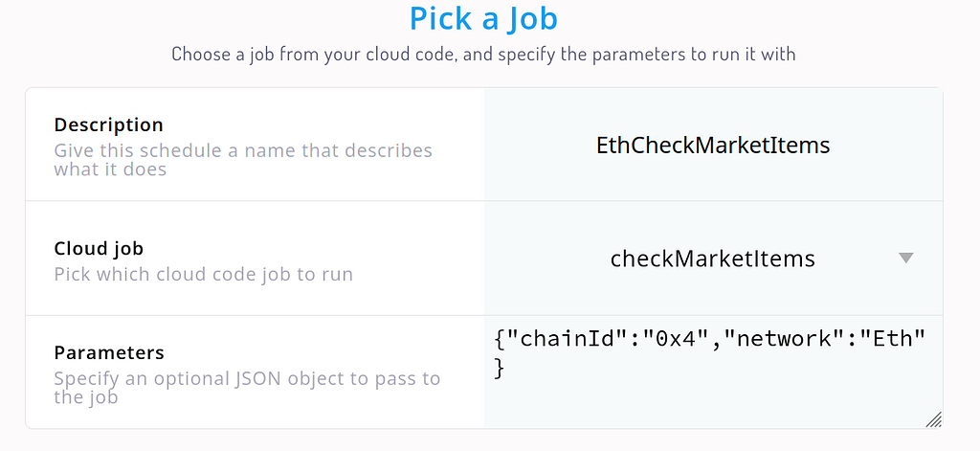
Task: Click the 'Give this schedule a name' hint
Action: coord(243,160)
